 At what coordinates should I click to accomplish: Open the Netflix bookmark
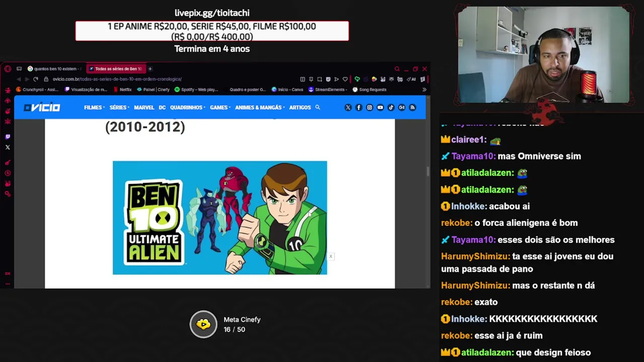pyautogui.click(x=122, y=89)
